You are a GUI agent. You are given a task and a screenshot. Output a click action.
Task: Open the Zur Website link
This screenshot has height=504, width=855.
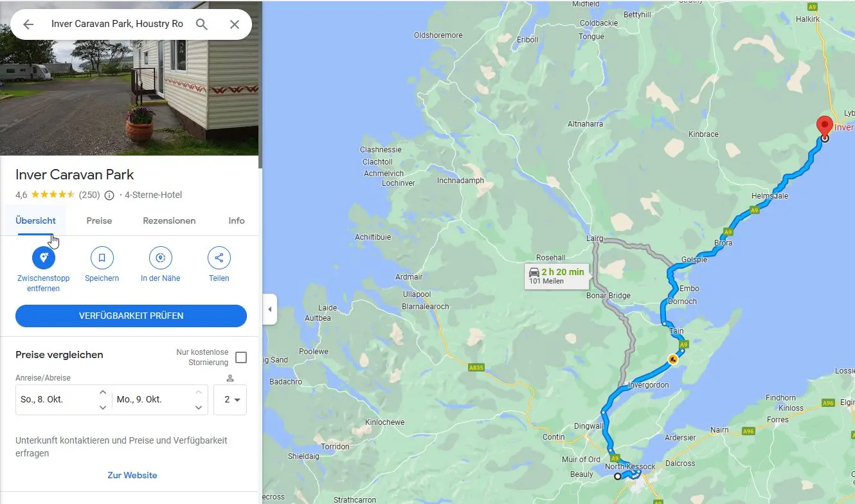132,475
